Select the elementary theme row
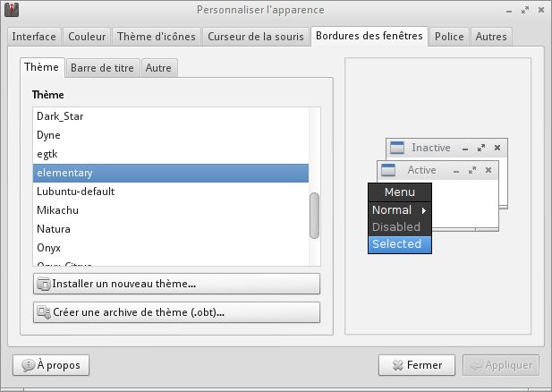Viewport: 552px width, 392px height. [171, 173]
